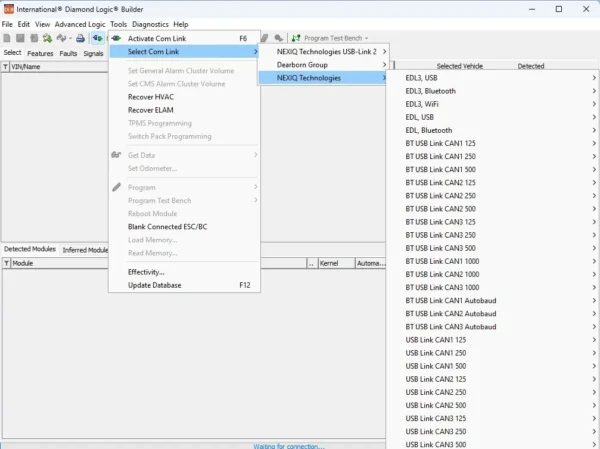Select EDL, Bluetooth adapter entry
This screenshot has height=449, width=600.
[493, 130]
